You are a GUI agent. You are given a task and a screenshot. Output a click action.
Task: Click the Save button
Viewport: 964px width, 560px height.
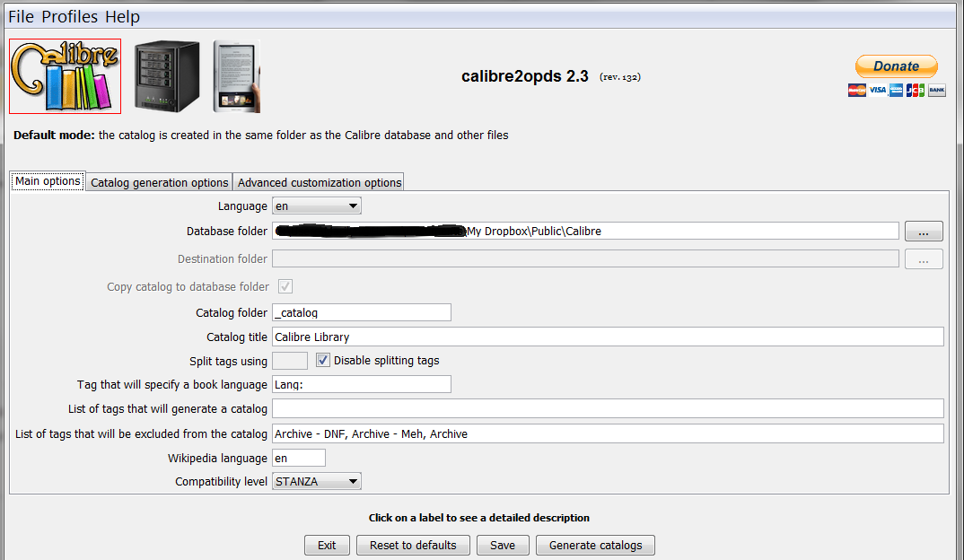pyautogui.click(x=503, y=546)
